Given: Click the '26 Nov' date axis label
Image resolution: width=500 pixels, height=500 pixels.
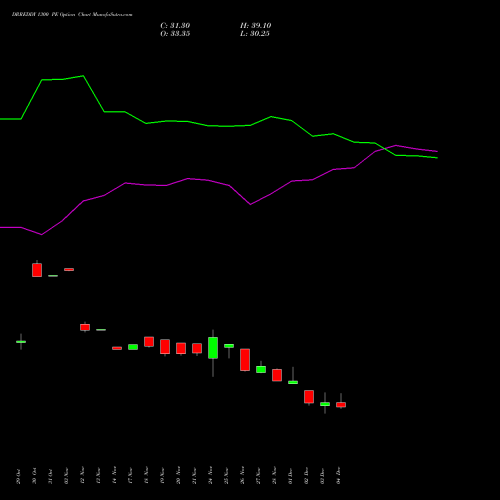Looking at the screenshot, I should click(x=242, y=475).
